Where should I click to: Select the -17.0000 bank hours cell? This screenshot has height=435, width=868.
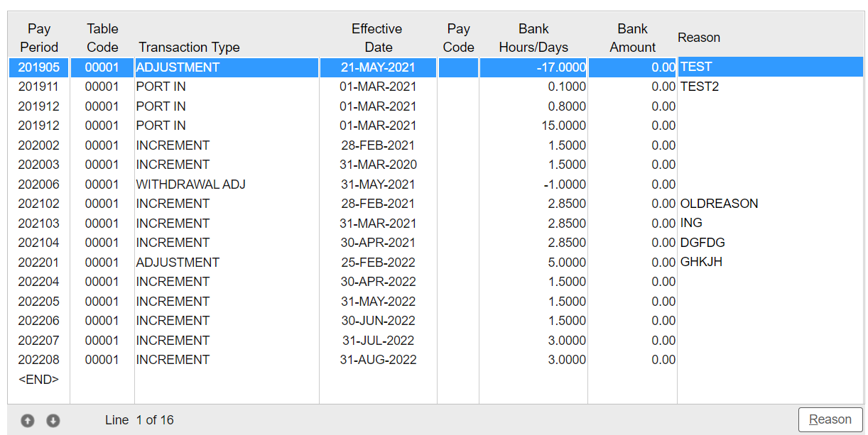[x=560, y=67]
